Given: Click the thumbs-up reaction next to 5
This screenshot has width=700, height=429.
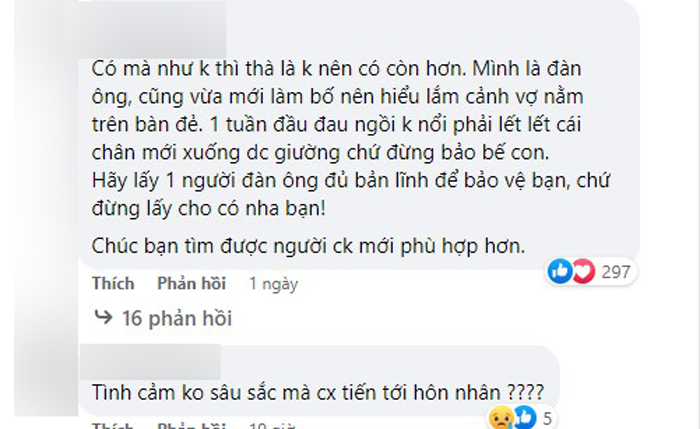Looking at the screenshot, I should (525, 418).
